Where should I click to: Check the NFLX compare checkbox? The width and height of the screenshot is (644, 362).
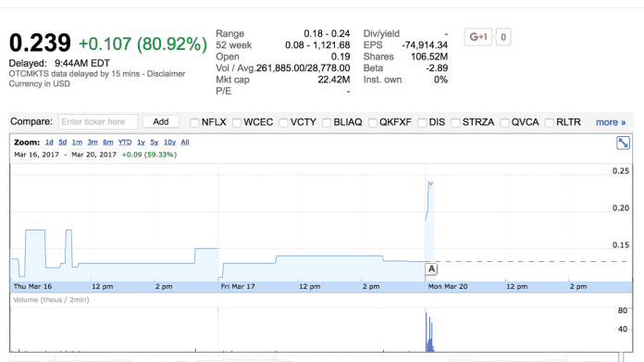pos(194,123)
